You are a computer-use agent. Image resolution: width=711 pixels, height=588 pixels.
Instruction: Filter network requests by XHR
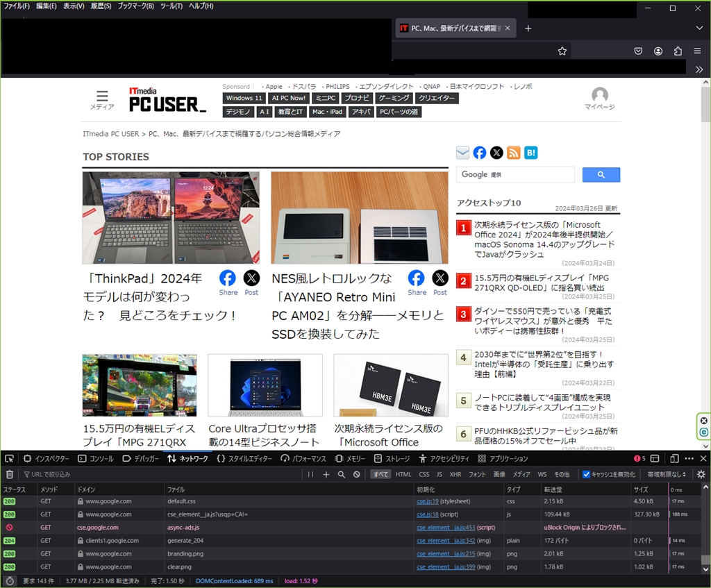[455, 474]
